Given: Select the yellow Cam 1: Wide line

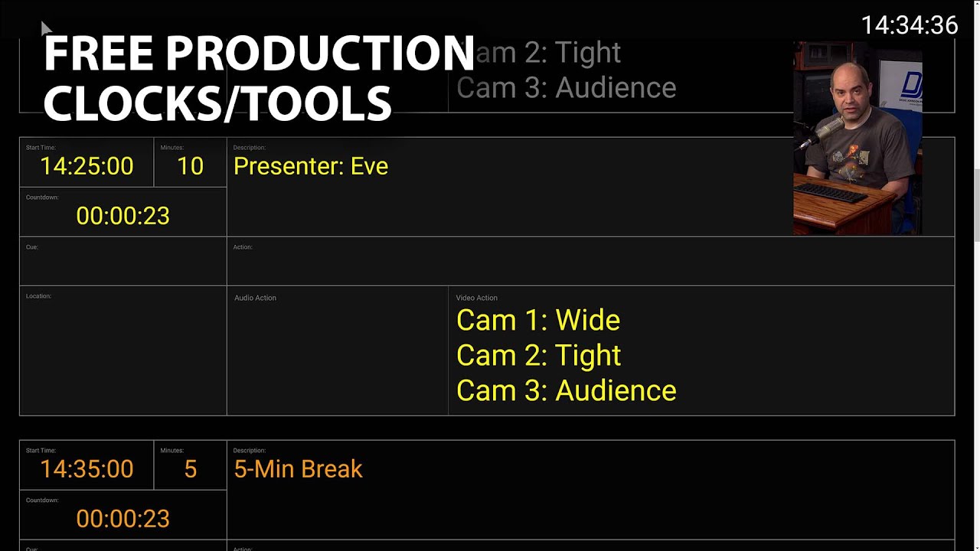Looking at the screenshot, I should coord(538,320).
